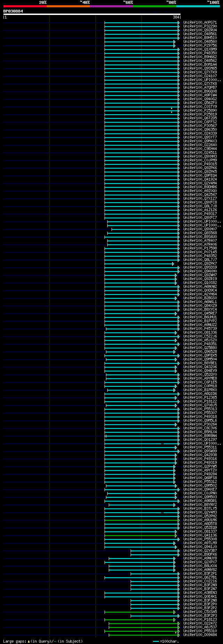Select label UniRef100_Q9XFC7

coord(200,217)
